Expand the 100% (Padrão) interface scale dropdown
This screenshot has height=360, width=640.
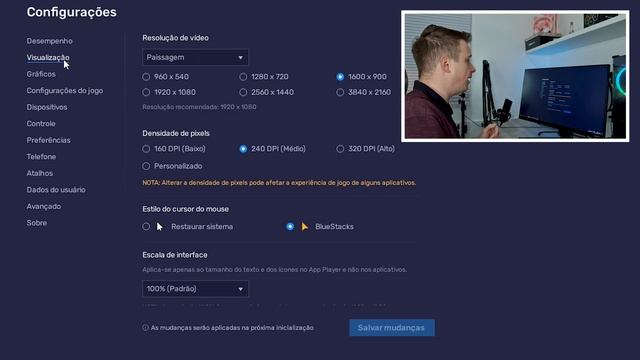coord(195,289)
